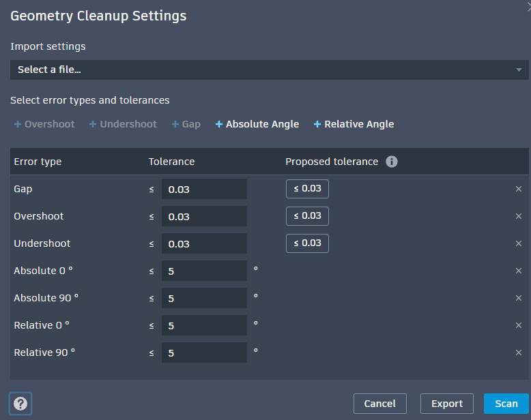Click the Tolerance column header
The height and width of the screenshot is (420, 531).
click(171, 162)
